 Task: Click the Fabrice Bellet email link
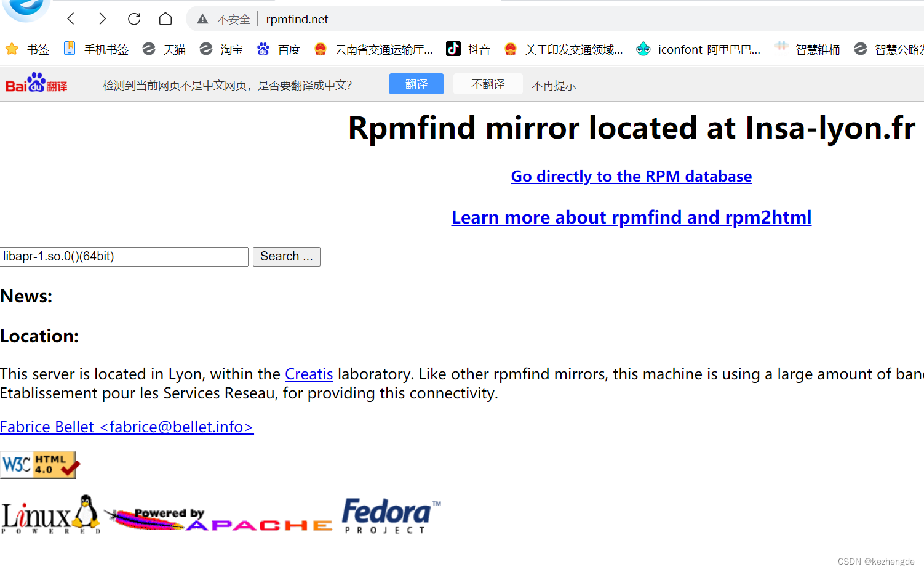[x=127, y=427]
